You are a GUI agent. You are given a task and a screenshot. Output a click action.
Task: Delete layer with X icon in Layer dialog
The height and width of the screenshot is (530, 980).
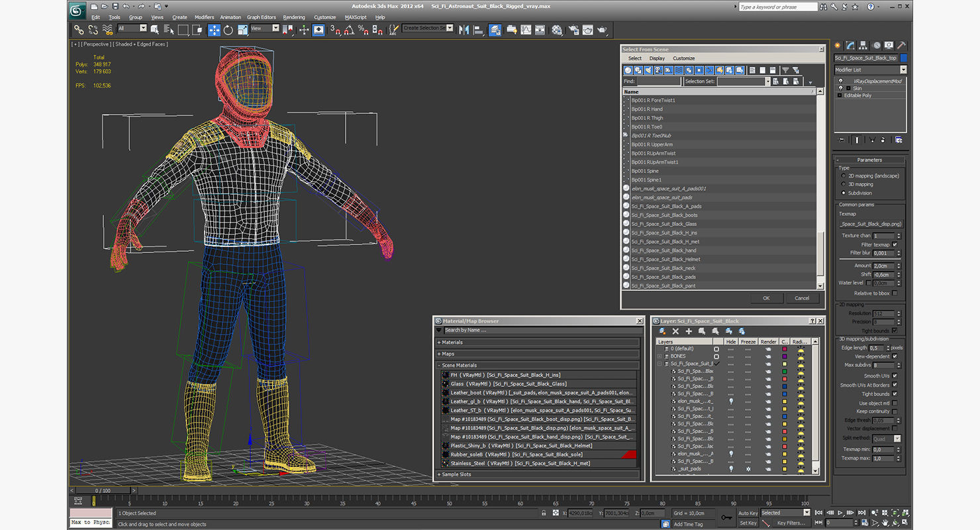675,331
